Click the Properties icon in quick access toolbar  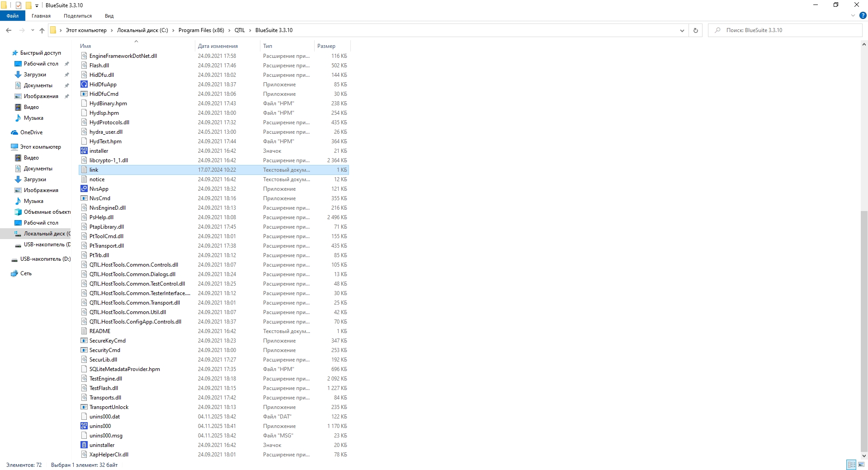click(19, 5)
